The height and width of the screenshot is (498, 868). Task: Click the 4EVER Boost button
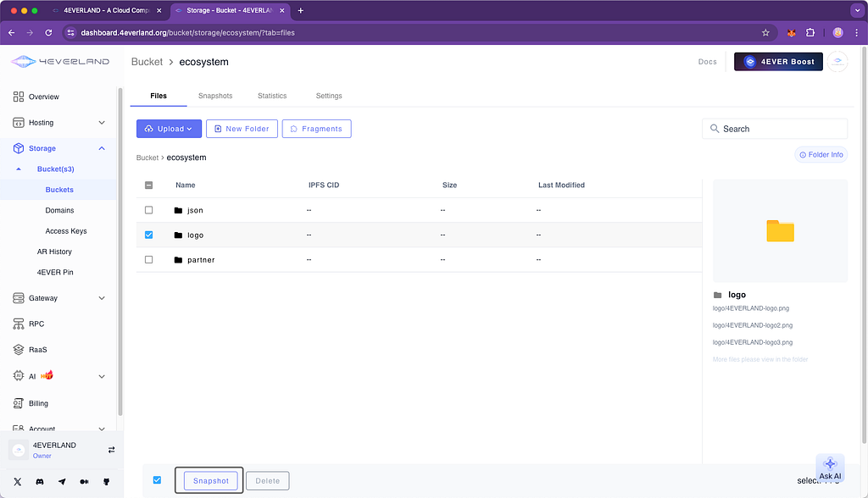pyautogui.click(x=778, y=62)
